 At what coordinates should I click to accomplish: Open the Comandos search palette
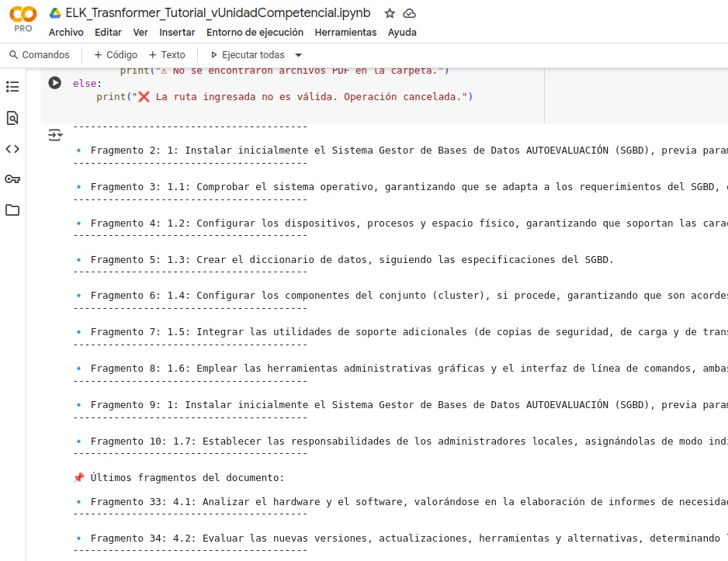pyautogui.click(x=40, y=55)
